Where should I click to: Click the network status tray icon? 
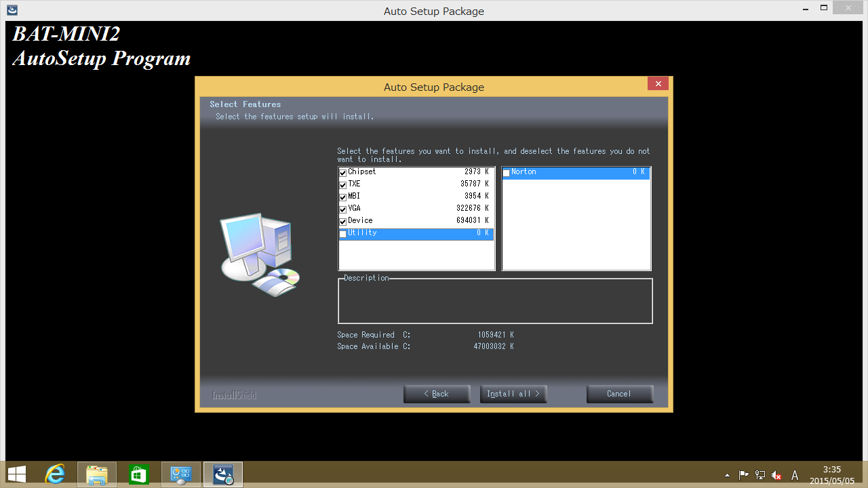pyautogui.click(x=760, y=475)
